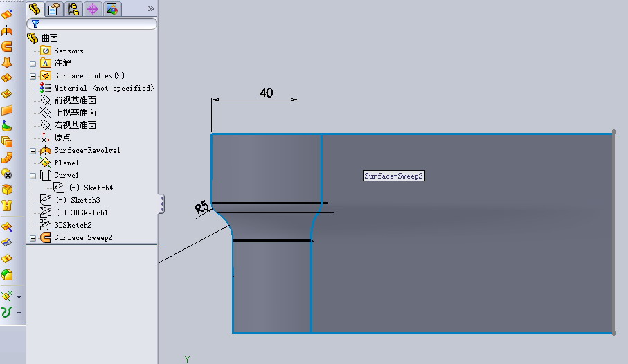Select the Trim Surface tool
628x364 pixels.
pyautogui.click(x=7, y=243)
